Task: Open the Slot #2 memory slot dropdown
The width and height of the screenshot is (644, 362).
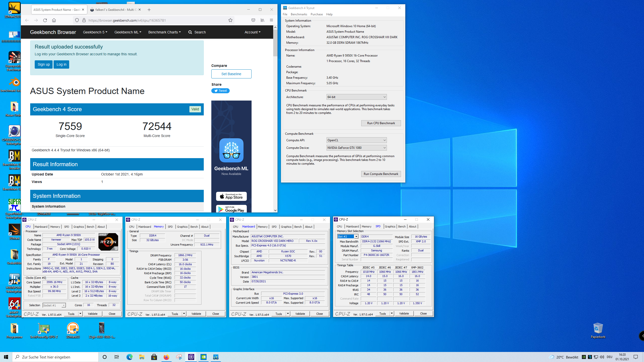Action: (x=348, y=237)
